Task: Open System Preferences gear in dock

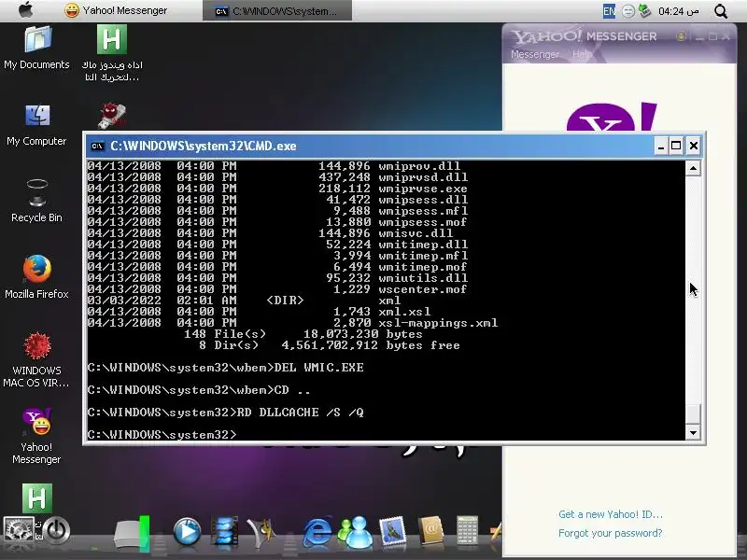Action: tap(19, 529)
